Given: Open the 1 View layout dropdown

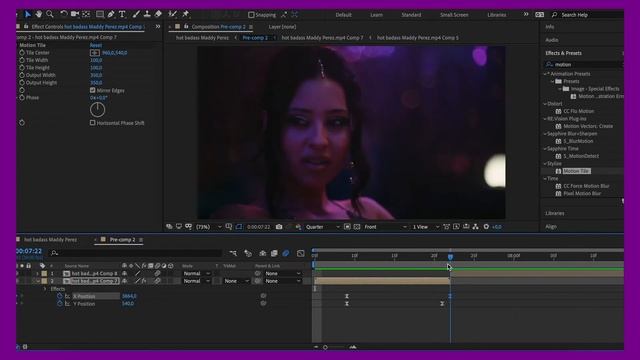Looking at the screenshot, I should click(426, 227).
